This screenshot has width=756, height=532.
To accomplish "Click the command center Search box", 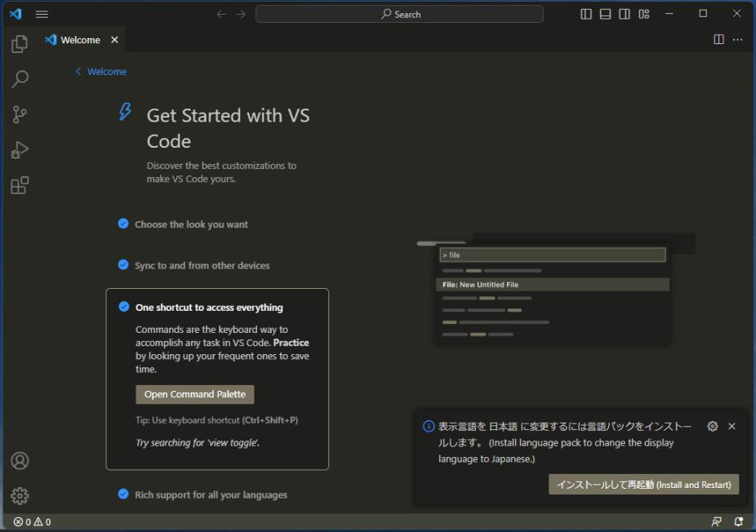I will coord(400,15).
